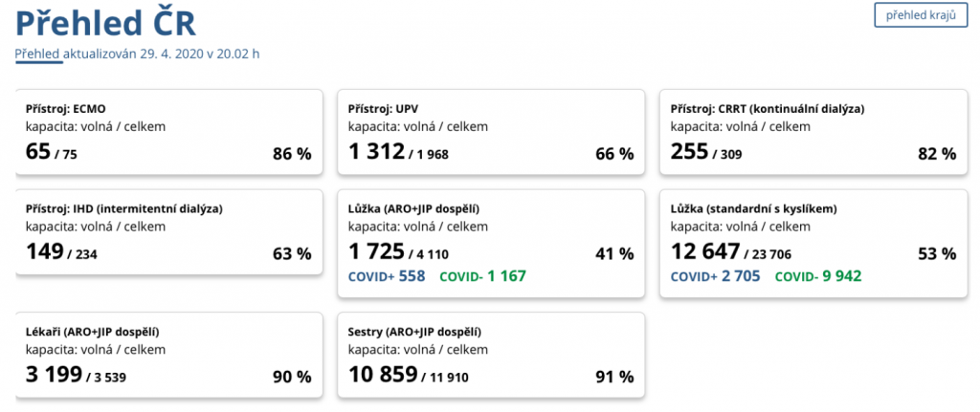Click COVID- 1 167 green value
Viewport: 980px width, 412px height.
point(482,276)
